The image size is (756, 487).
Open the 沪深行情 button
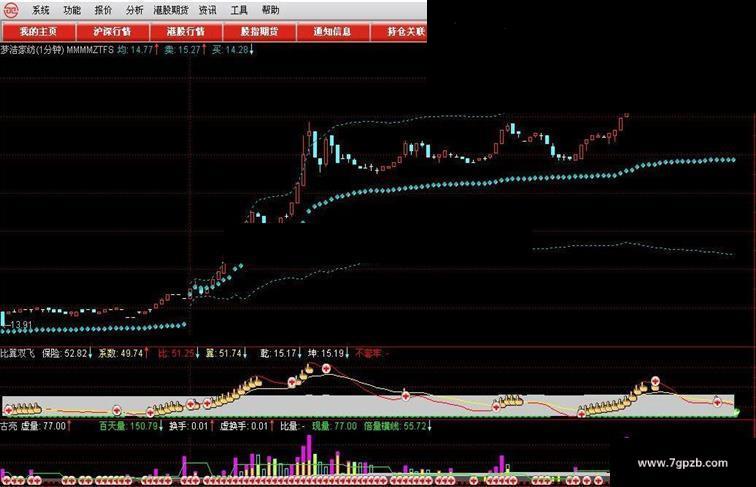[x=112, y=32]
